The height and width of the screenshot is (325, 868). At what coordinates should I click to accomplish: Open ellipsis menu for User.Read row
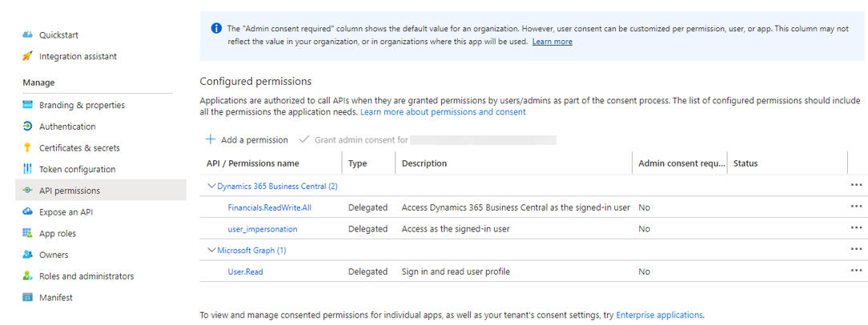tap(856, 271)
